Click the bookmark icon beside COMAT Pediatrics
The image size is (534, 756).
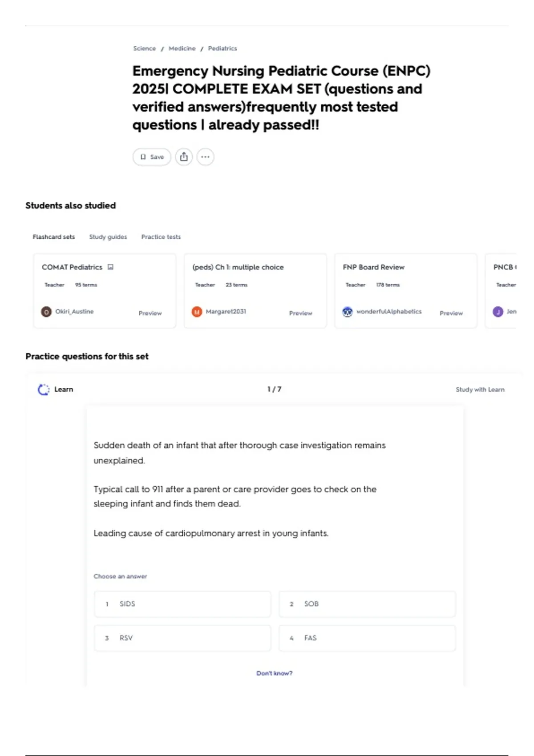click(111, 267)
